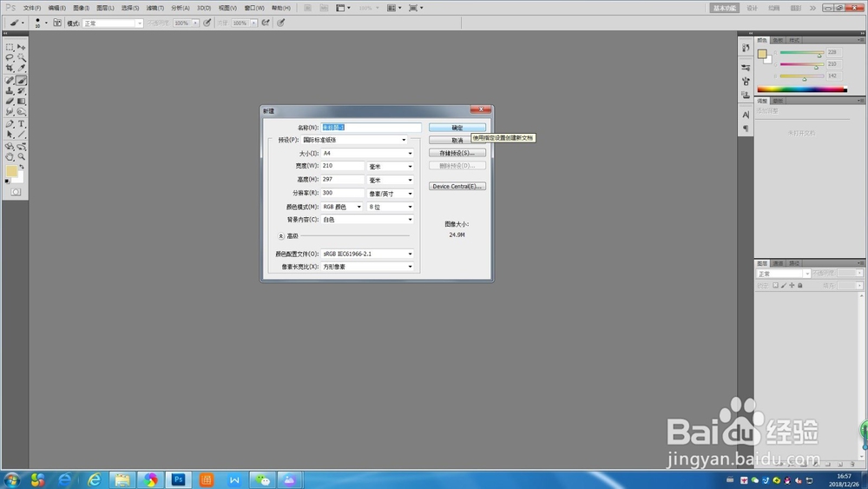
Task: Select the Zoom magnifier tool
Action: tap(21, 157)
